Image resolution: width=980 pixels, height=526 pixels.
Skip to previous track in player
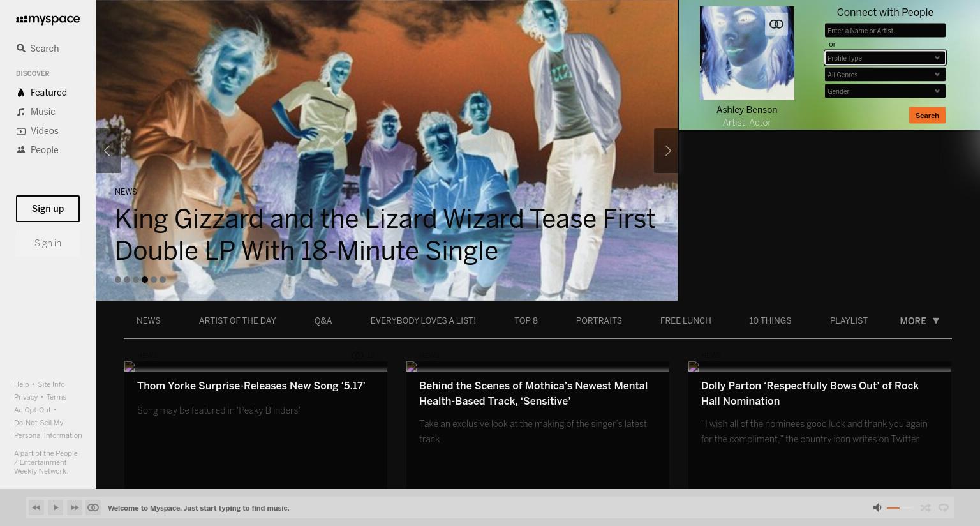point(36,507)
